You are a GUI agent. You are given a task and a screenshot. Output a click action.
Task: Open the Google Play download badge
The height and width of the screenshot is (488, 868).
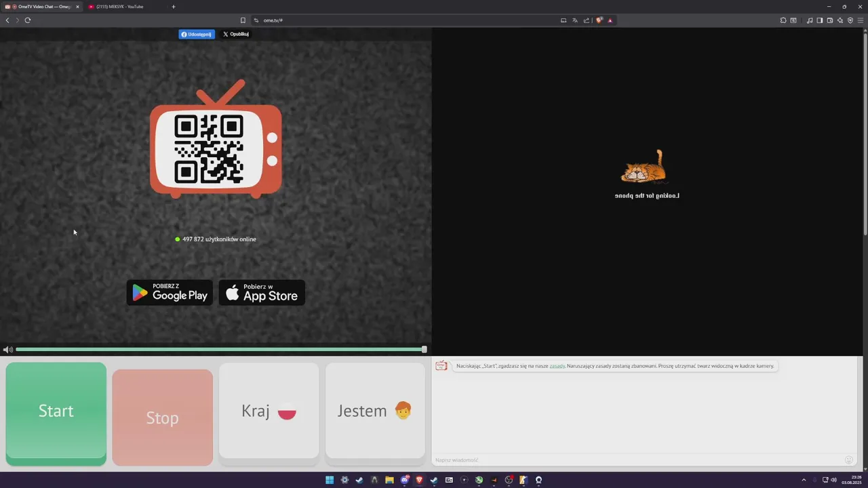(170, 292)
